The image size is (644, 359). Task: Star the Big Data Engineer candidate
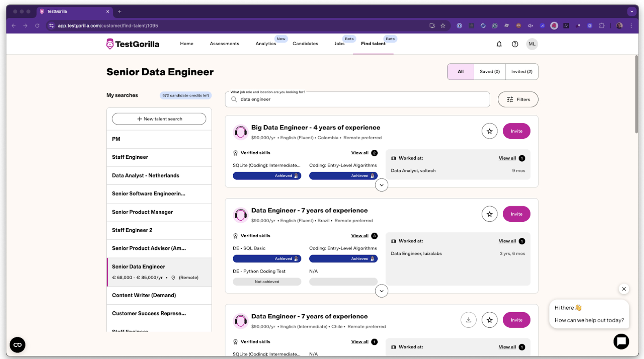click(x=489, y=131)
